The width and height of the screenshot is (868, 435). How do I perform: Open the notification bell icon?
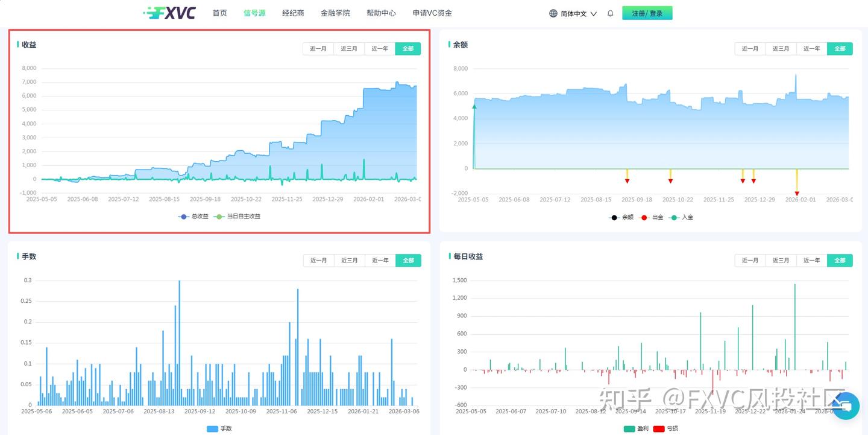click(610, 13)
